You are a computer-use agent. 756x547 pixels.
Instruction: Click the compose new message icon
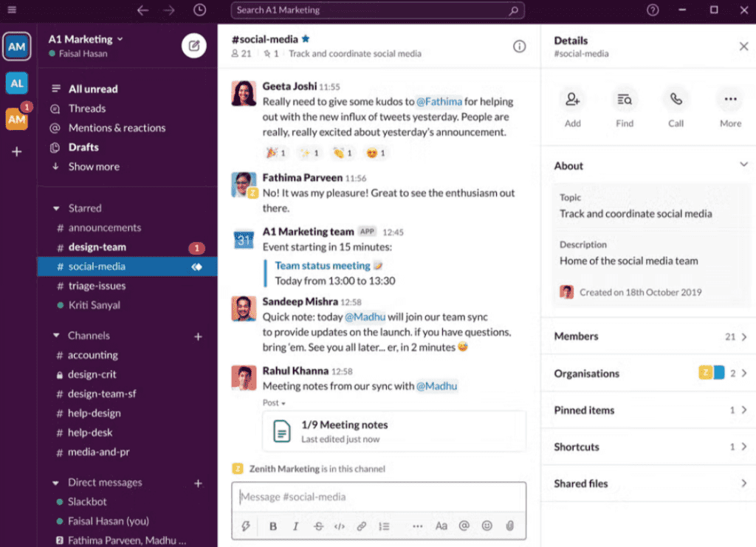click(x=193, y=46)
